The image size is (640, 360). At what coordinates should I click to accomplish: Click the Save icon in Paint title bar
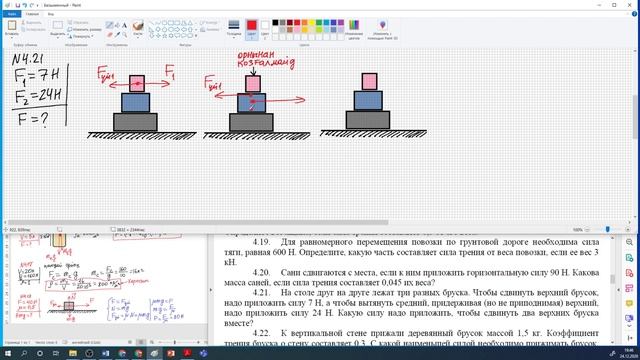coord(18,5)
